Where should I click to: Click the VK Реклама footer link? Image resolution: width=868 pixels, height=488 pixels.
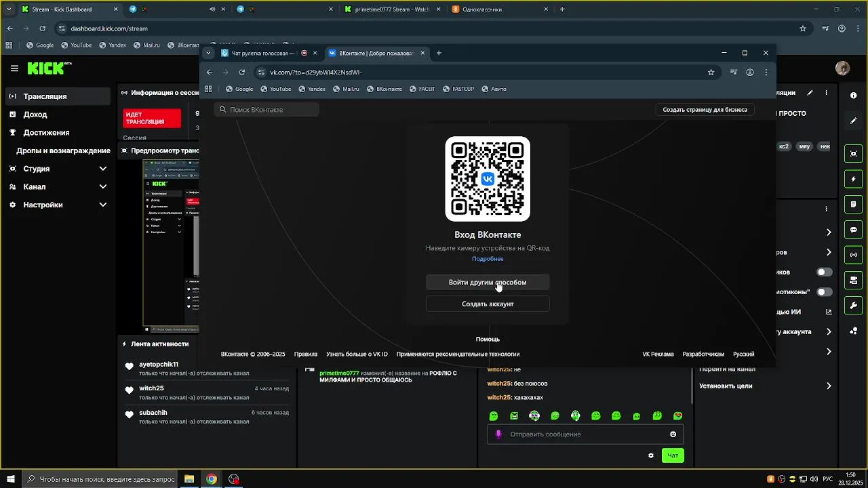pyautogui.click(x=658, y=354)
